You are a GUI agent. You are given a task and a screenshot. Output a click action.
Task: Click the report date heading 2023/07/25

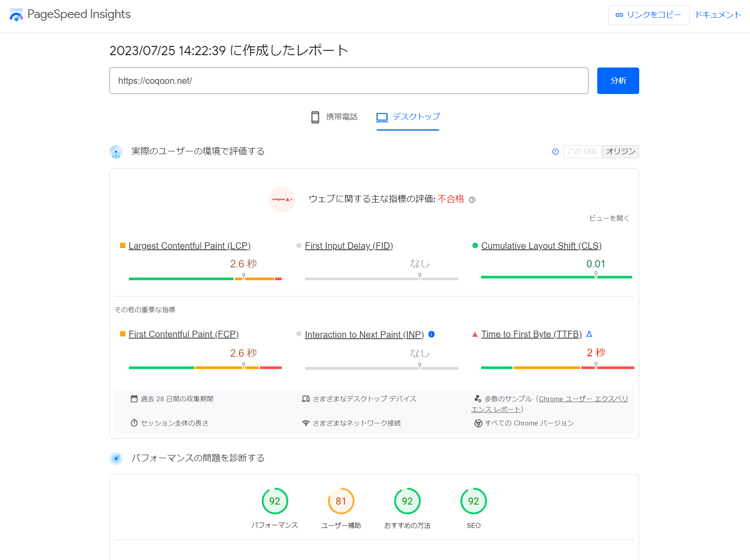coord(229,50)
